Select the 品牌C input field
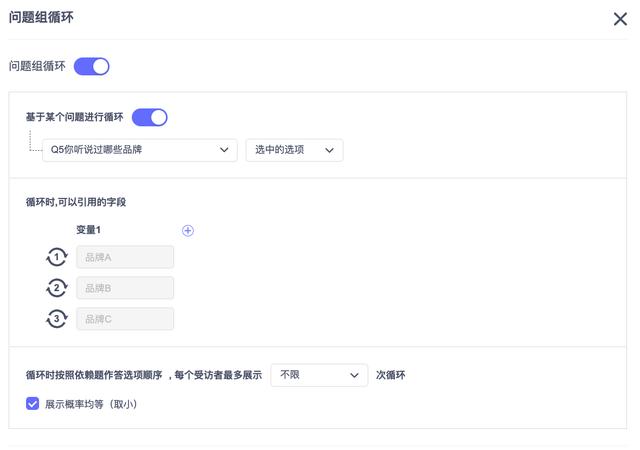 [x=125, y=319]
